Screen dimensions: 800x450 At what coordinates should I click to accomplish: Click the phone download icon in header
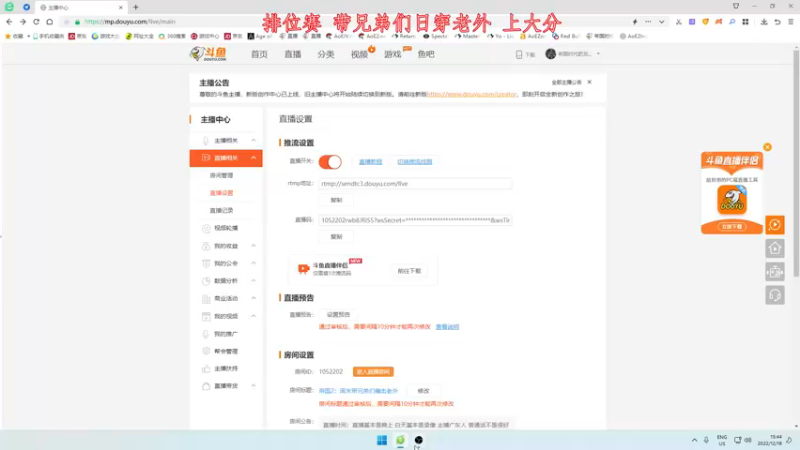click(x=519, y=54)
